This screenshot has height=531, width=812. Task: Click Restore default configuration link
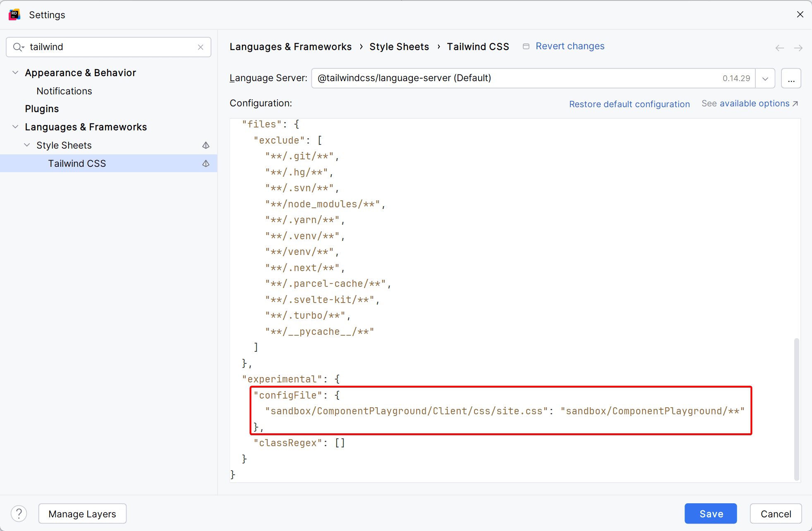629,104
